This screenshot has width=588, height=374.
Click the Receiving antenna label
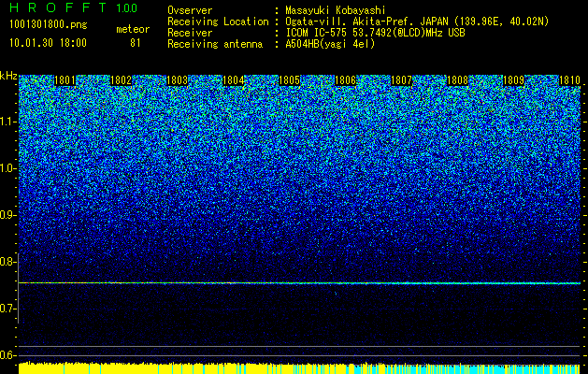click(x=215, y=44)
